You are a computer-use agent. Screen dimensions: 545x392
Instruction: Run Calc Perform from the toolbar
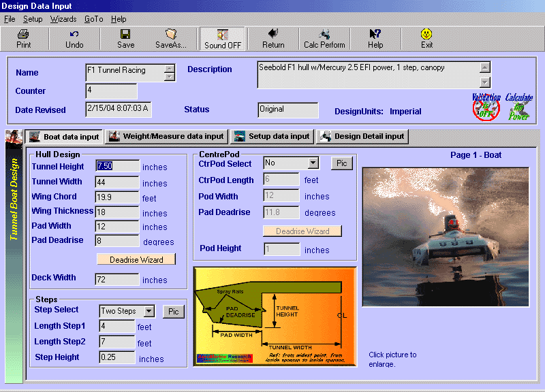pos(324,39)
